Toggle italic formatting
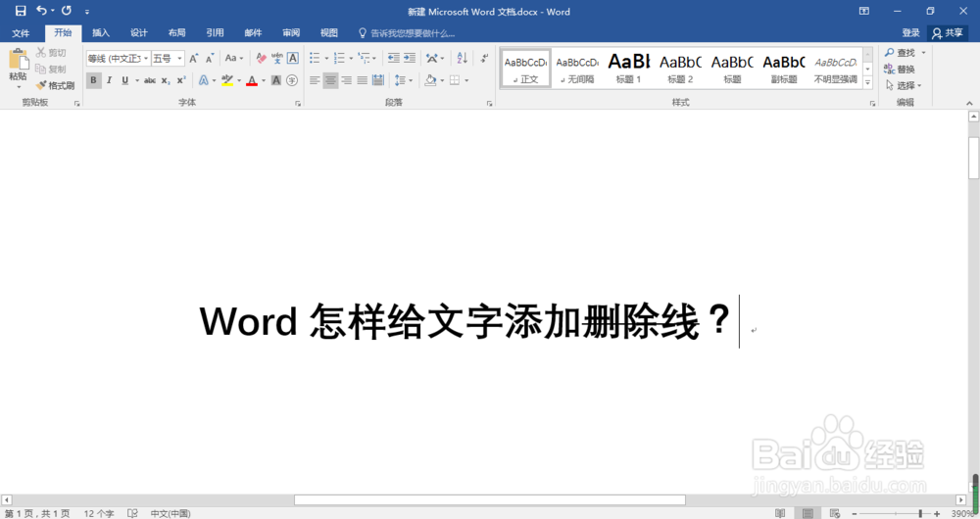 coord(110,80)
